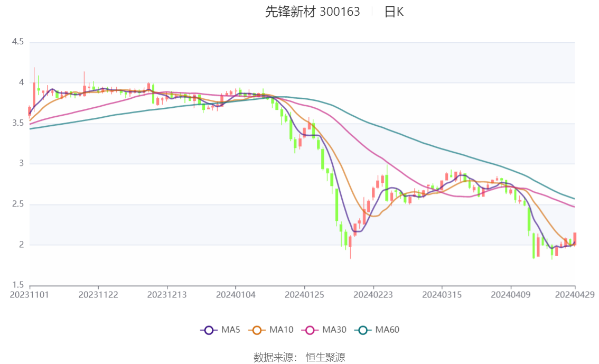Screen dimensions: 599x364
Task: Click the MA5 purple circle legend marker
Action: 209,330
